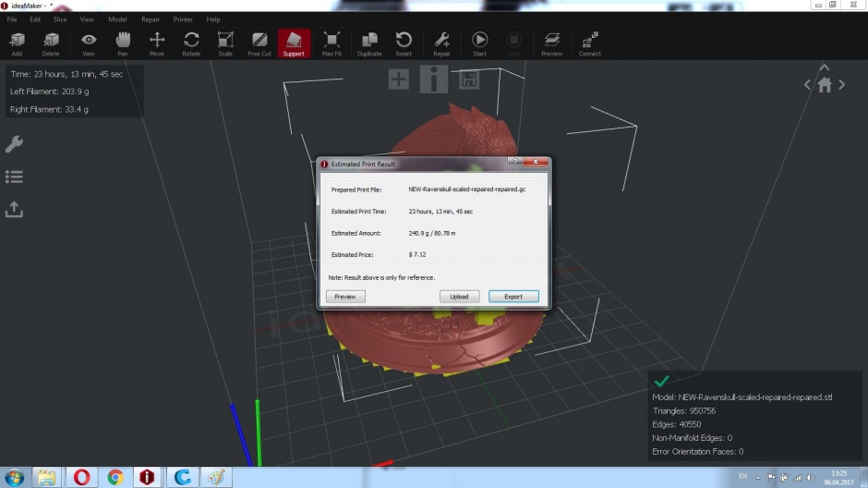Click the Delete model toolbar icon

tap(51, 43)
